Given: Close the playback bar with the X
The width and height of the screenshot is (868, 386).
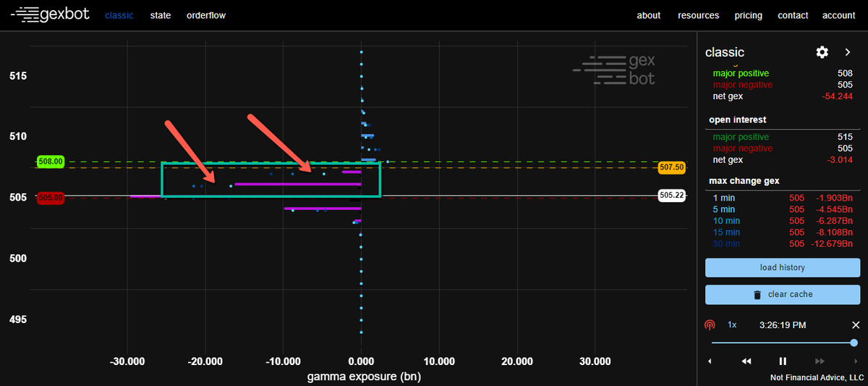Looking at the screenshot, I should [856, 325].
